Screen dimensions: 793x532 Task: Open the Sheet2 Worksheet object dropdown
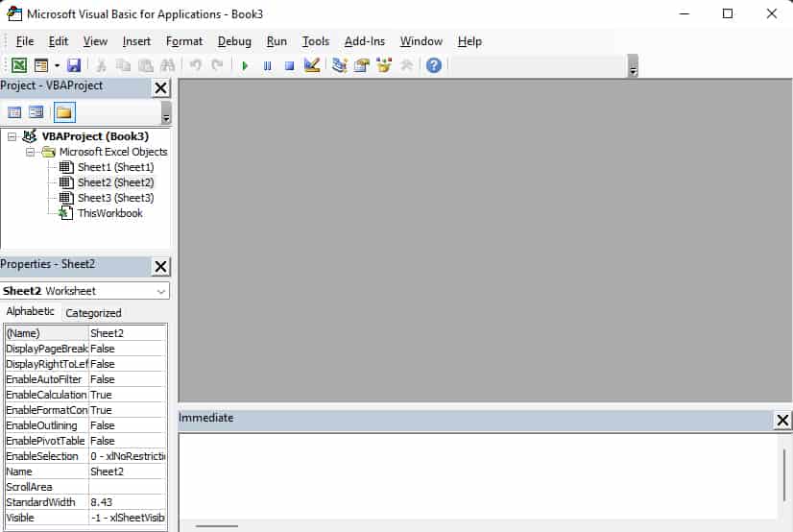point(161,291)
